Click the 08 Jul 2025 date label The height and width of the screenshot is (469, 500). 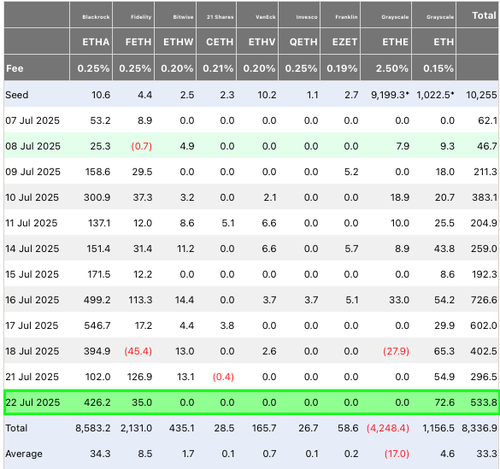coord(33,146)
